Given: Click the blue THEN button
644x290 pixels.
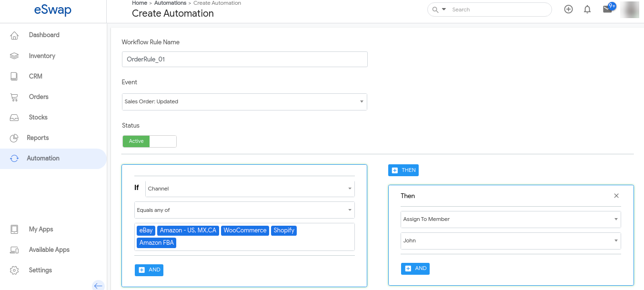Looking at the screenshot, I should click(x=403, y=170).
